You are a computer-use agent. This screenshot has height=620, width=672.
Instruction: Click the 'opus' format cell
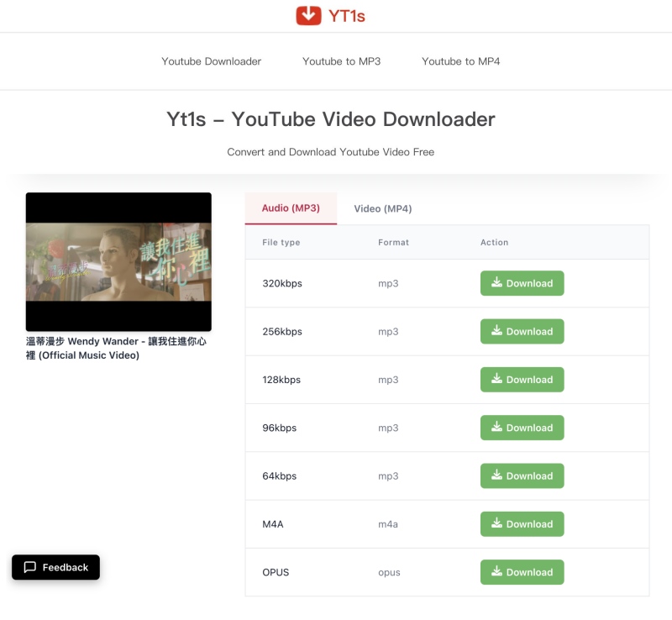pyautogui.click(x=389, y=573)
